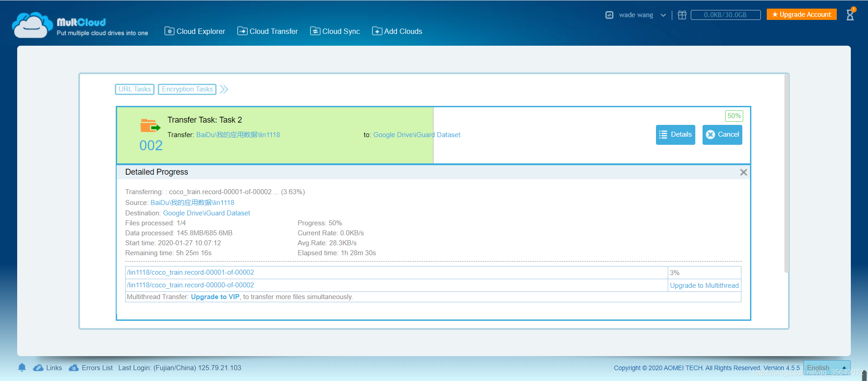The image size is (868, 381).
Task: Select file coco_train.record-00001-of-00002
Action: (190, 272)
